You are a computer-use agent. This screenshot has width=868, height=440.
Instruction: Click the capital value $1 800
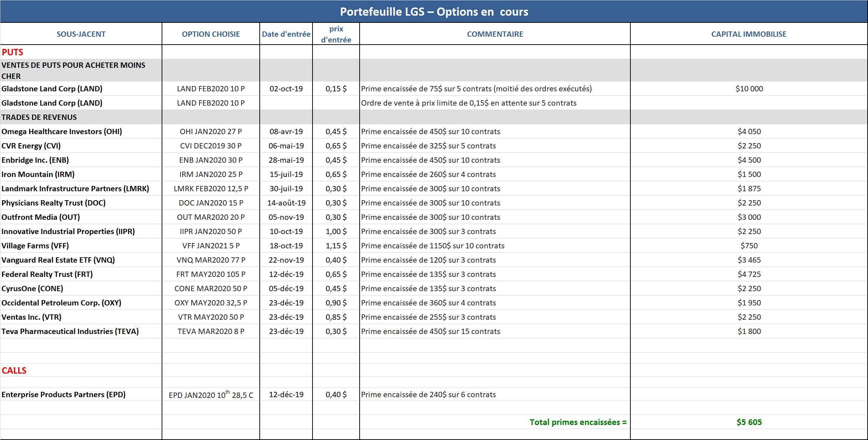click(x=749, y=331)
